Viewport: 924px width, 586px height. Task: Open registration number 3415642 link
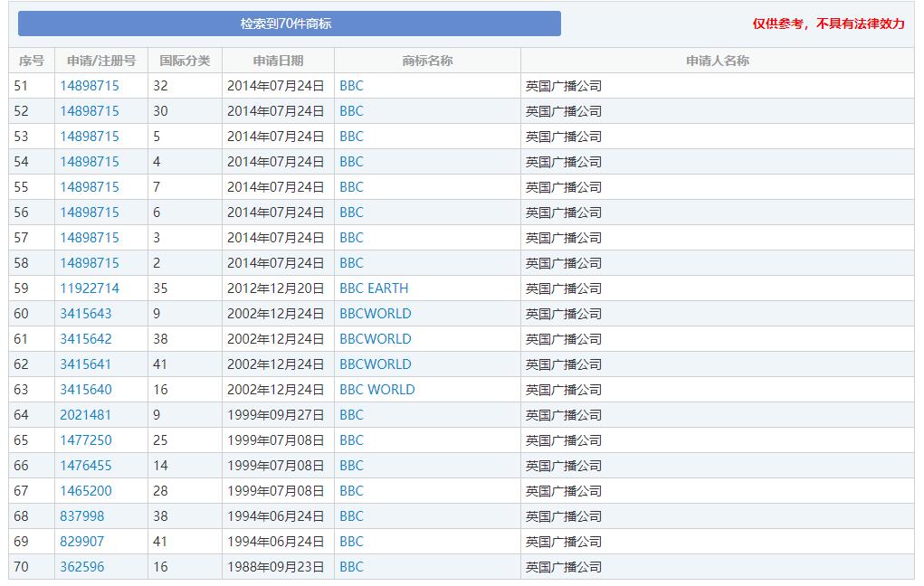(x=85, y=338)
